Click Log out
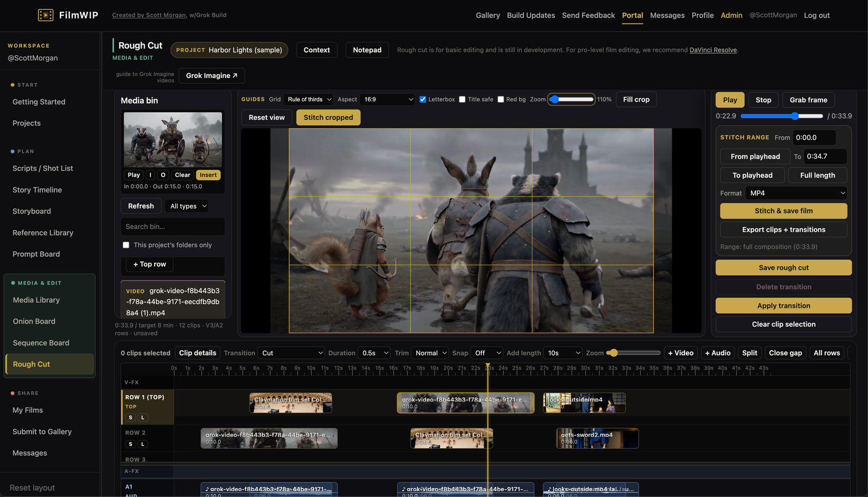The image size is (868, 497). click(816, 15)
